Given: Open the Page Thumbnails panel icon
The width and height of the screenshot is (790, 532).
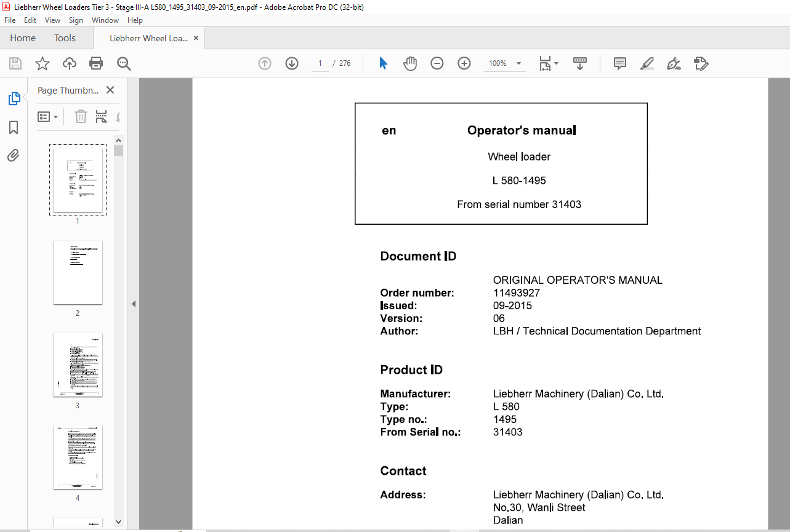Looking at the screenshot, I should 14,99.
